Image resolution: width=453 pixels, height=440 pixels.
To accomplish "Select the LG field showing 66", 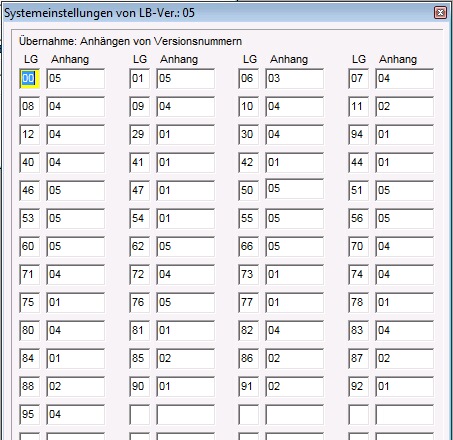I will point(248,247).
